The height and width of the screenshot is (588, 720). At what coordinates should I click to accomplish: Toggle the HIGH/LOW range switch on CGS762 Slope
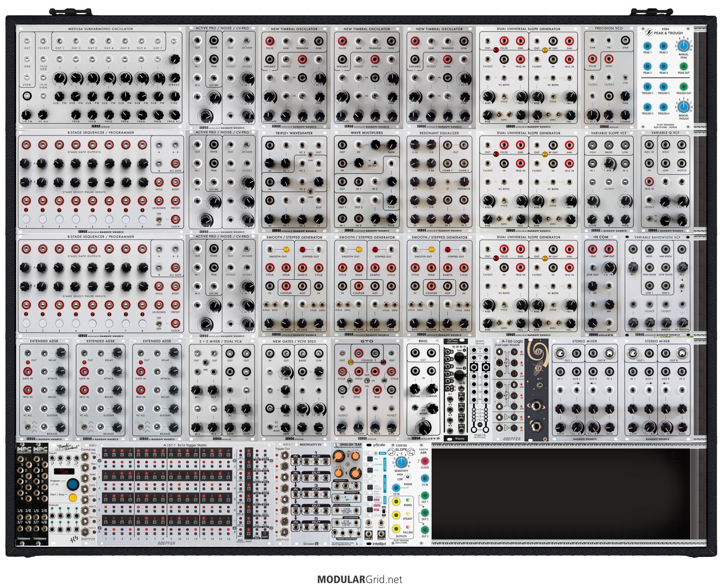(408, 477)
